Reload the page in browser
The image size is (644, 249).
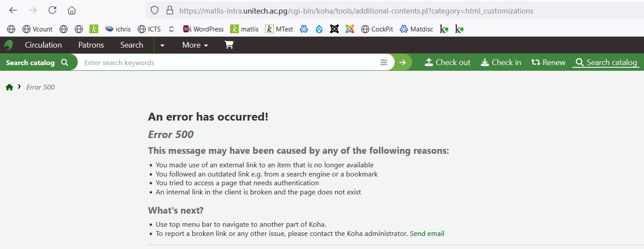pyautogui.click(x=52, y=10)
